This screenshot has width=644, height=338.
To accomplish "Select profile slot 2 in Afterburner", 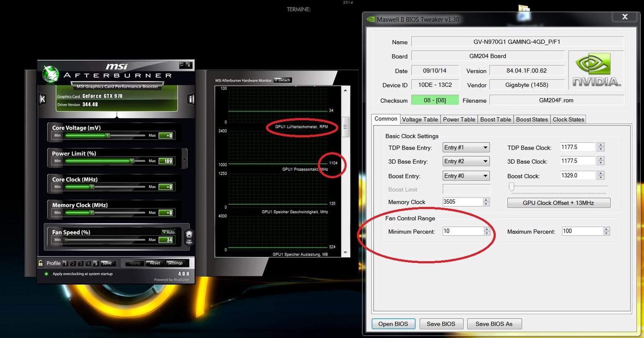I will click(73, 263).
